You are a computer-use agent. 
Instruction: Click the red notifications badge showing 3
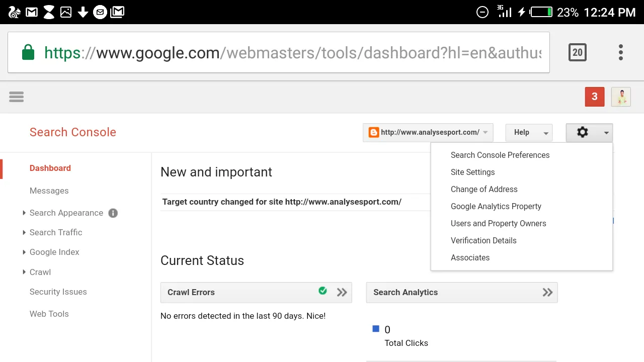(594, 97)
